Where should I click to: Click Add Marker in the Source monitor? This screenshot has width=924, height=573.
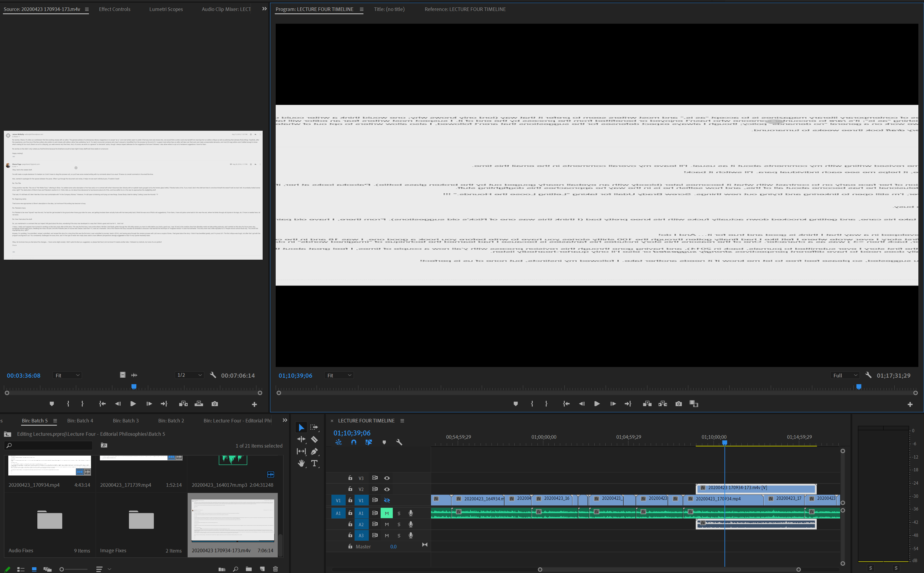52,404
